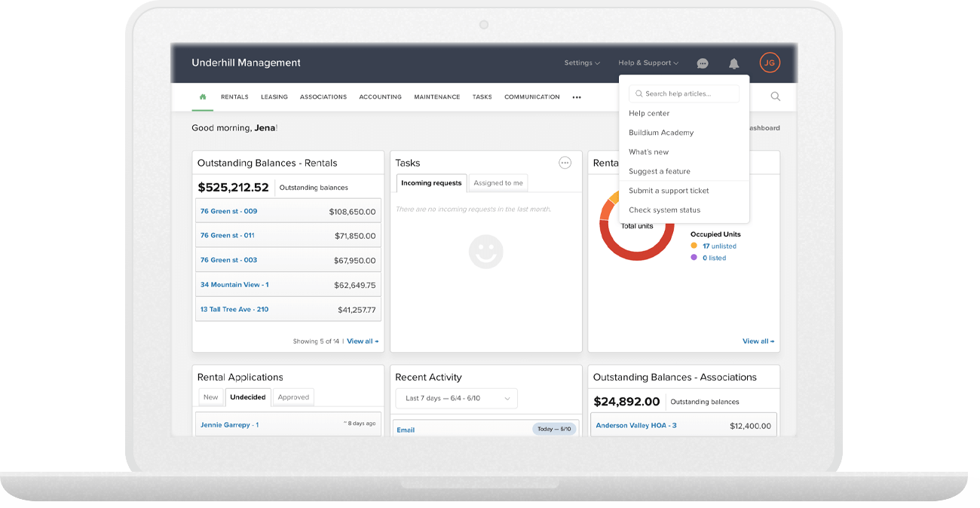This screenshot has width=980, height=508.
Task: Expand the Settings dropdown
Action: point(582,63)
